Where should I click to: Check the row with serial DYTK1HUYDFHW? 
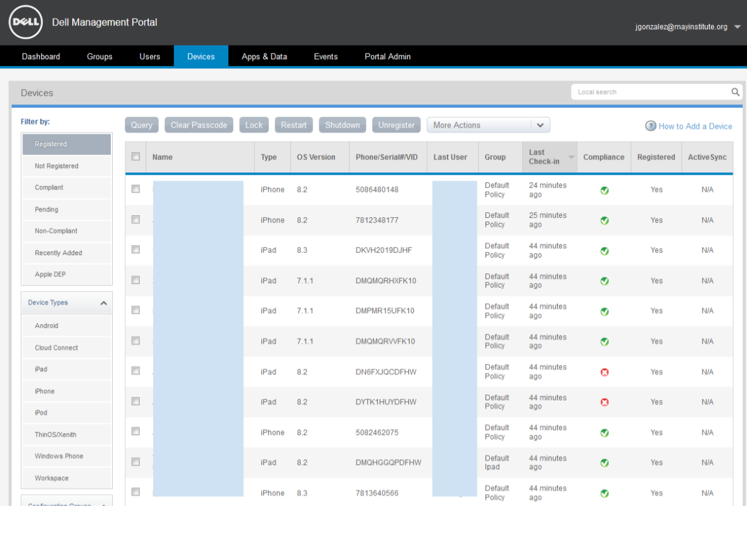(136, 401)
